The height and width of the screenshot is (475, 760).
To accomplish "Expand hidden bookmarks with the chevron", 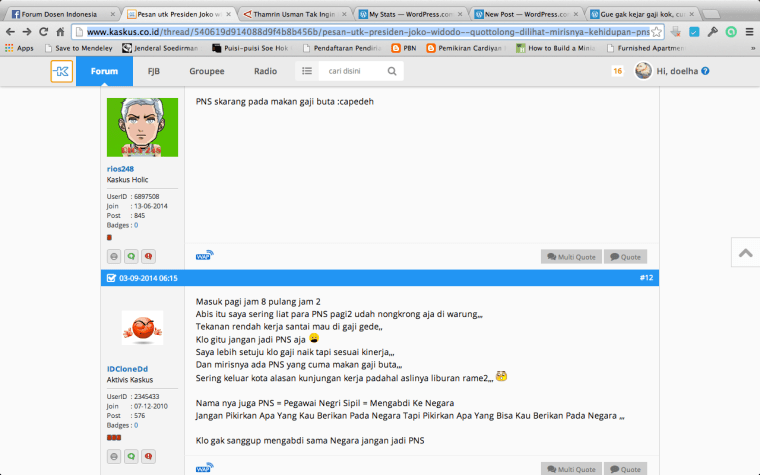I will tap(753, 48).
